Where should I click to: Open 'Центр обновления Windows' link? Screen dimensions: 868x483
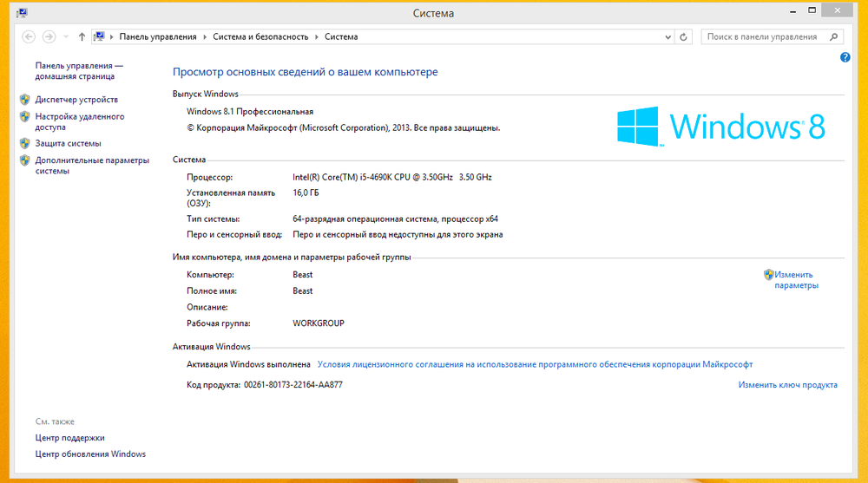tap(90, 454)
